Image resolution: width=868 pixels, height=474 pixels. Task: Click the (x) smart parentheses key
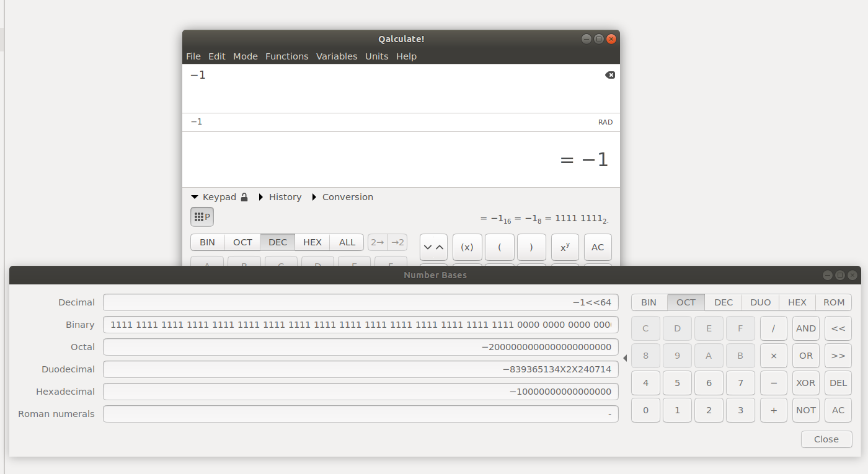pyautogui.click(x=467, y=247)
